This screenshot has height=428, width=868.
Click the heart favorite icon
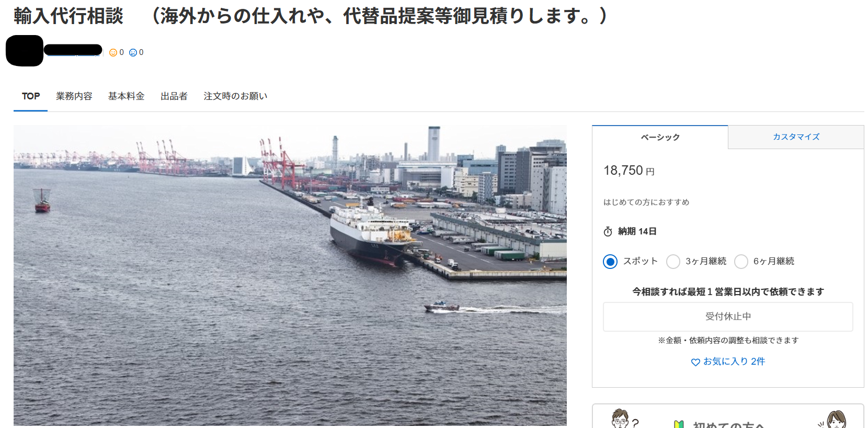click(695, 362)
